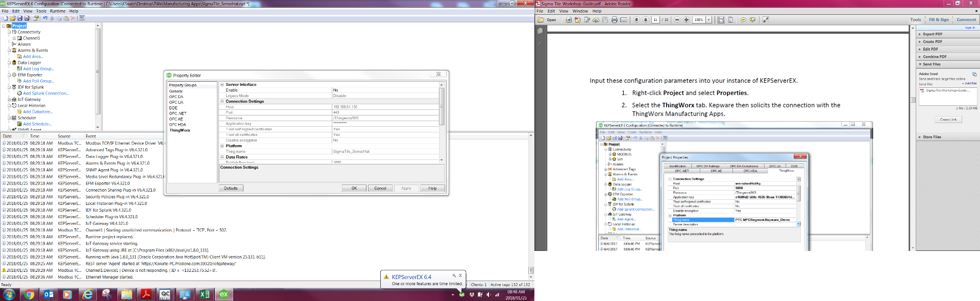Open the Runtime menu in KEPServerEX
The width and height of the screenshot is (980, 301).
58,11
